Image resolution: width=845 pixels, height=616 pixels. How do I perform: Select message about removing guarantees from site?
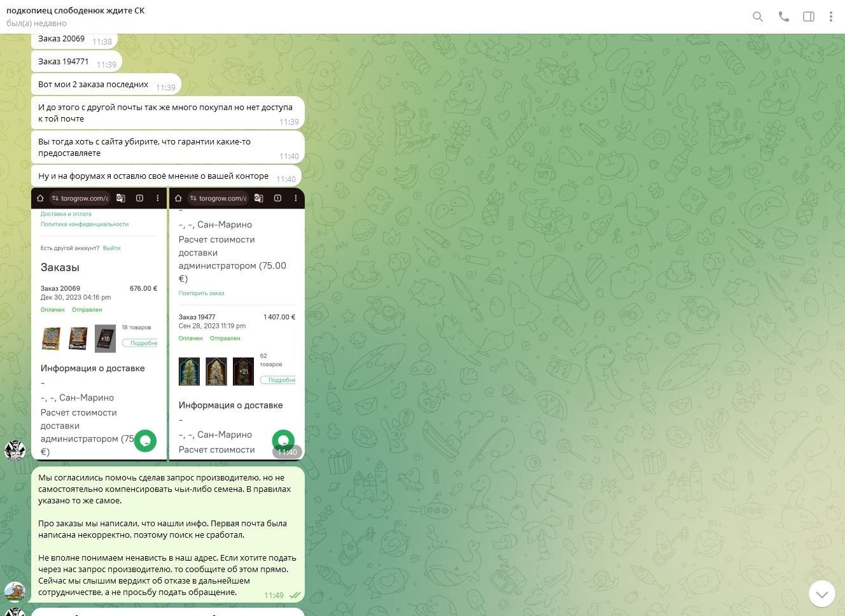[168, 147]
